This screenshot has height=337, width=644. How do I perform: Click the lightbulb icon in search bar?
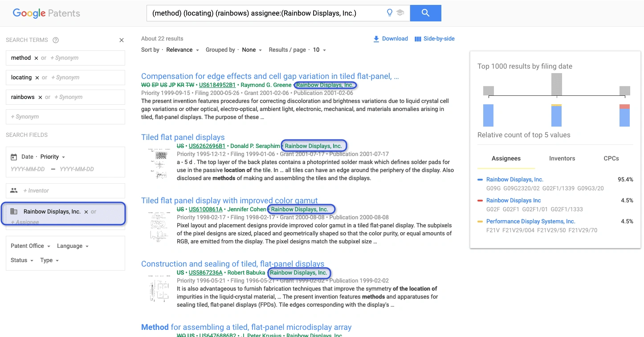point(390,13)
